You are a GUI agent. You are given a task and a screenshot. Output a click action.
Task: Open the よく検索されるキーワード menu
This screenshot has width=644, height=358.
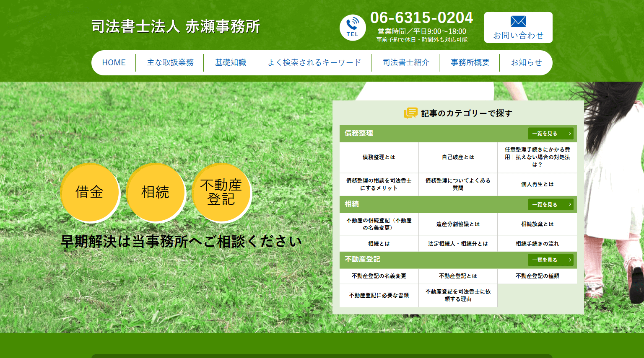click(314, 62)
